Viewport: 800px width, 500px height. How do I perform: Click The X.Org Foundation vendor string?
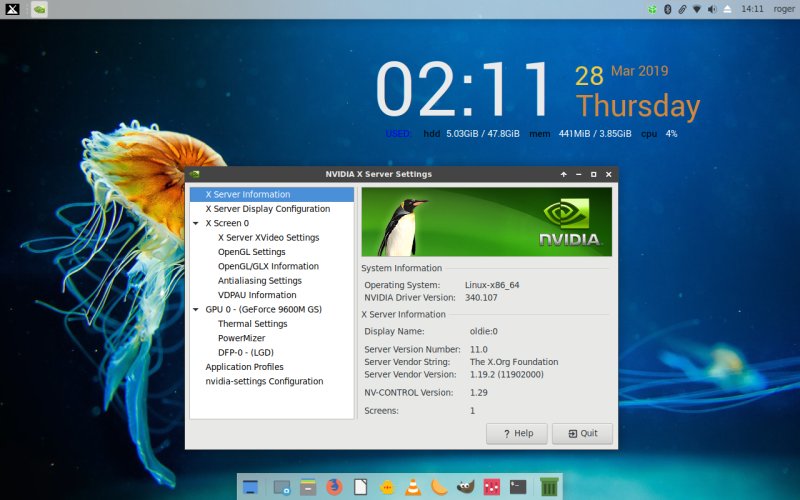[514, 362]
